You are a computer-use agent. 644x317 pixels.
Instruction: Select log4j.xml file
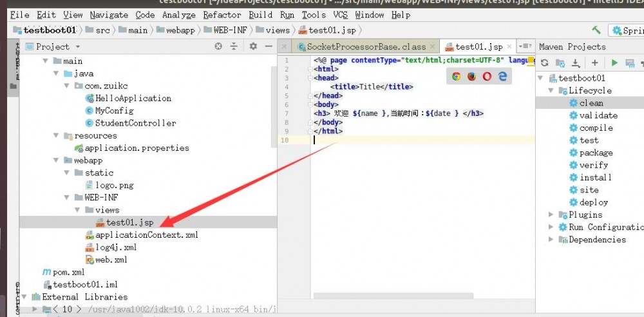(x=116, y=247)
